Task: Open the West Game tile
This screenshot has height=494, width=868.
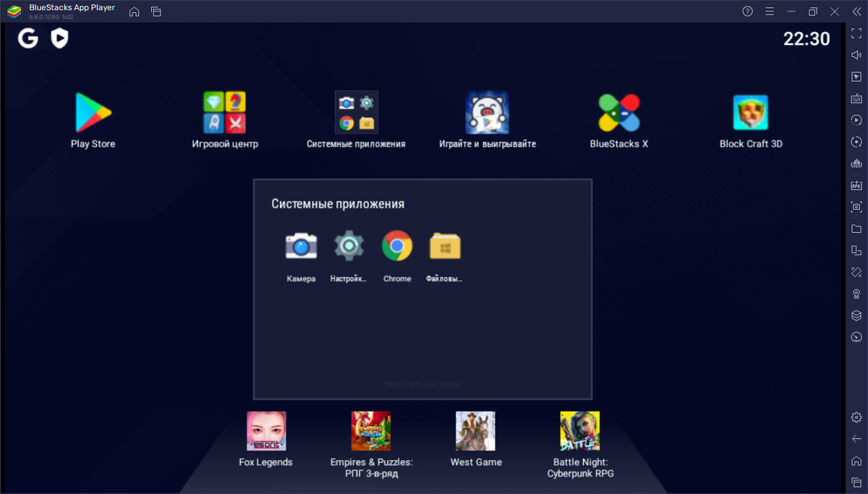Action: pyautogui.click(x=475, y=431)
